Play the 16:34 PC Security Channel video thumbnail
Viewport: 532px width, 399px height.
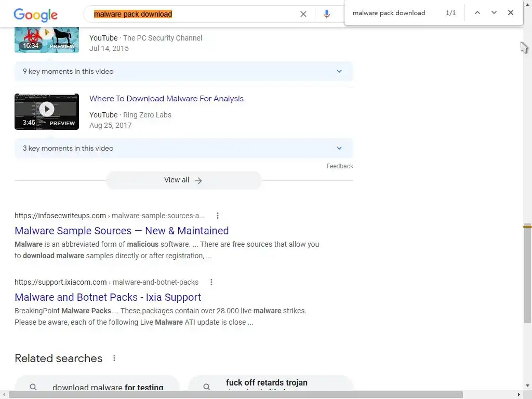point(47,40)
